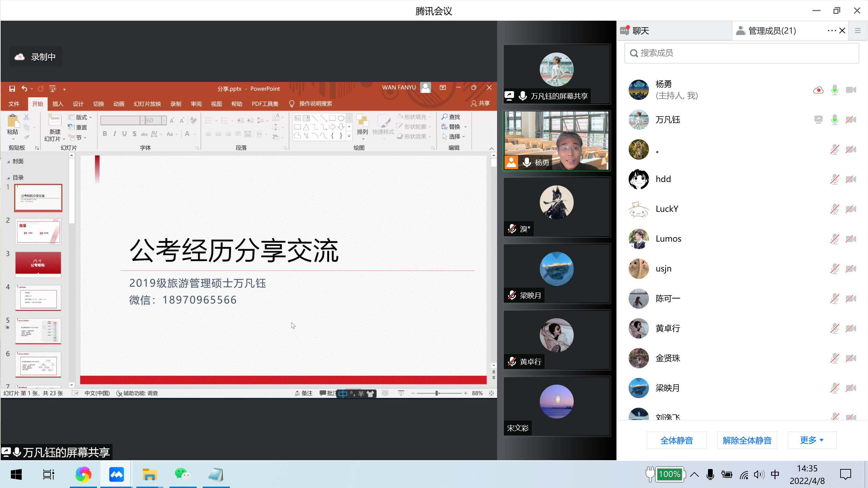Toggle camera for 万凡钰
Image resolution: width=868 pixels, height=488 pixels.
pyautogui.click(x=851, y=120)
